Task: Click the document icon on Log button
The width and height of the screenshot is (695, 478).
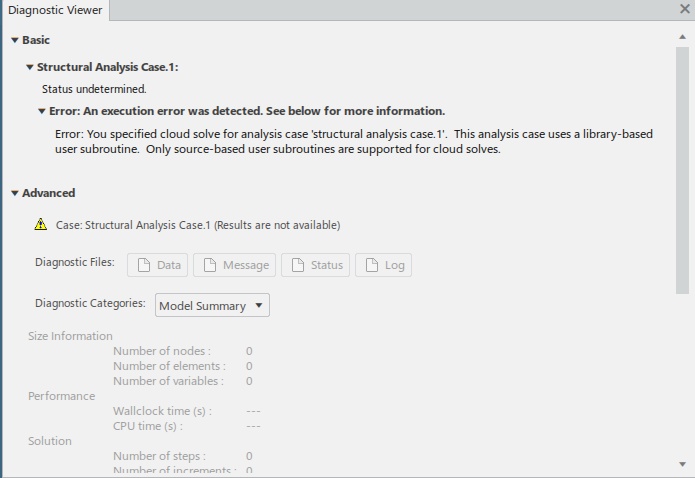Action: click(x=372, y=265)
